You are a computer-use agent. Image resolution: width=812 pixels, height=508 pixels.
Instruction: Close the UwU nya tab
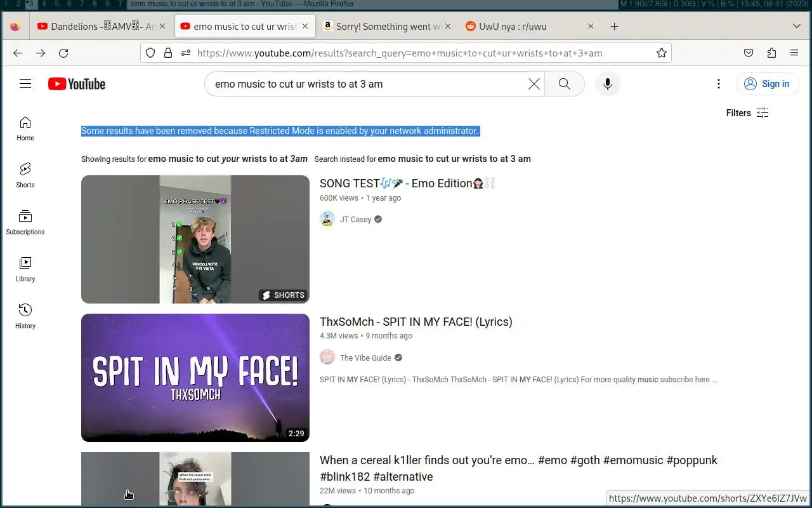point(591,27)
